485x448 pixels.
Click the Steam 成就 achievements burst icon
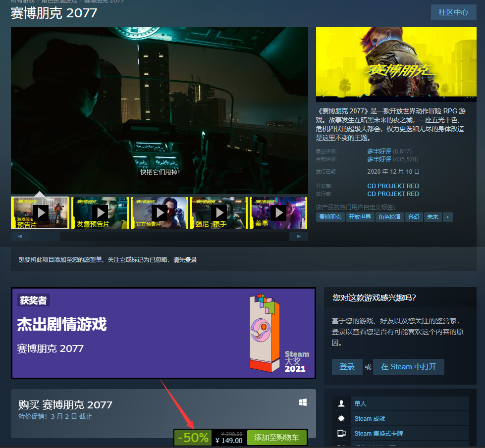coord(341,418)
